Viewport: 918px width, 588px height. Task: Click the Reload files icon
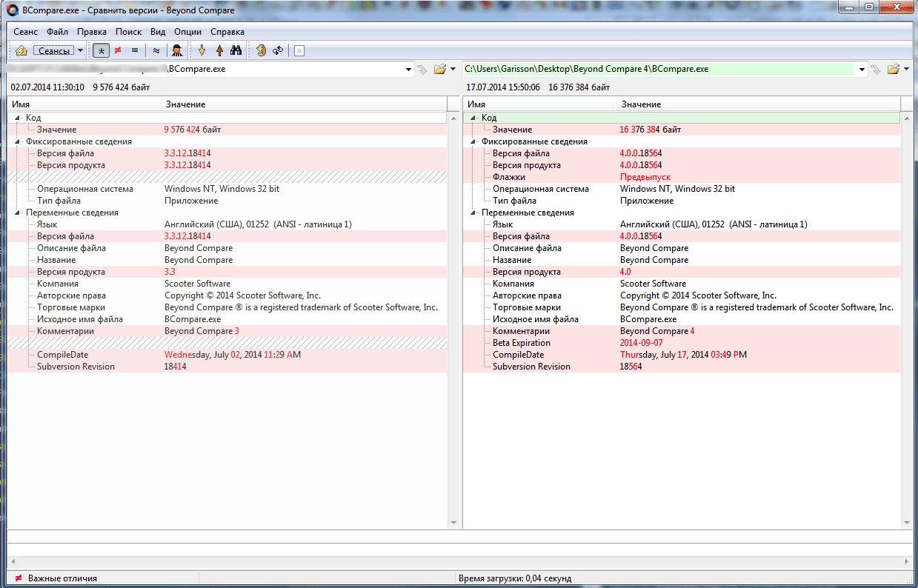[278, 51]
